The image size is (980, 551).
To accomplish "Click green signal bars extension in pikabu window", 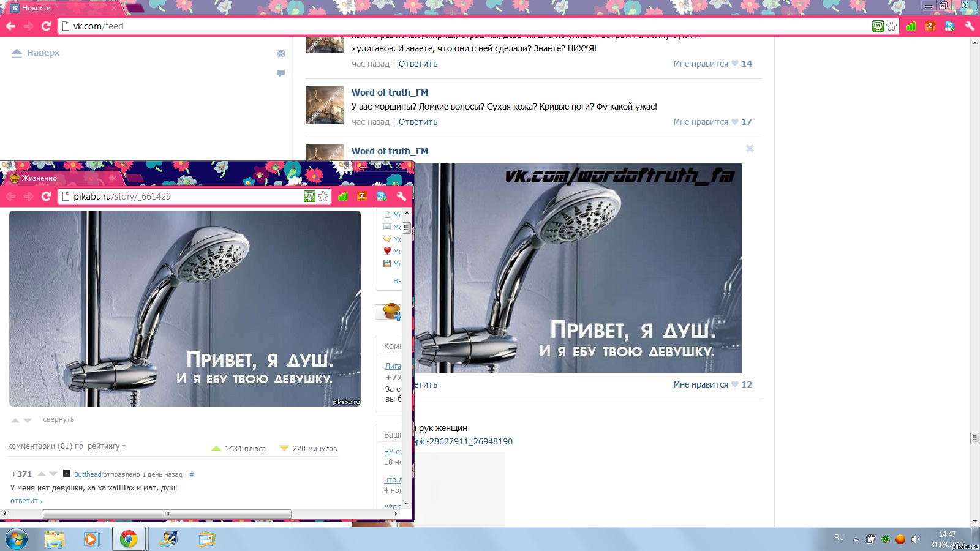I will click(x=343, y=196).
